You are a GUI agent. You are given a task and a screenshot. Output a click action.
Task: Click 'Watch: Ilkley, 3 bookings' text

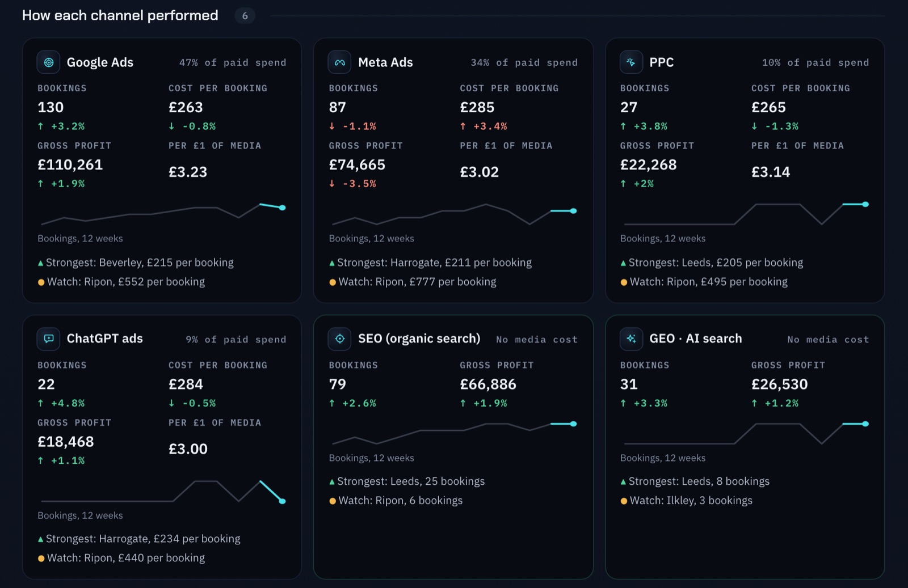coord(691,501)
